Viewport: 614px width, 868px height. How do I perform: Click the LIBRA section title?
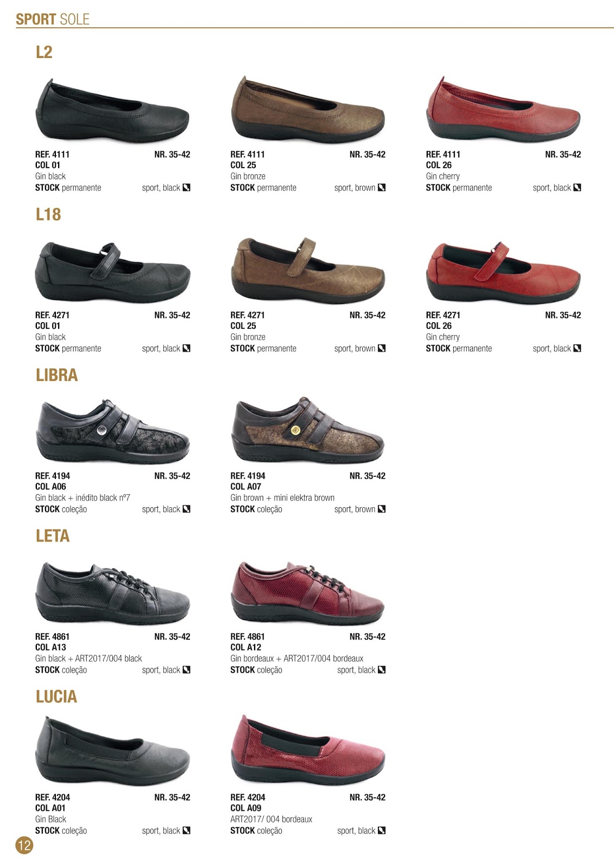(57, 375)
